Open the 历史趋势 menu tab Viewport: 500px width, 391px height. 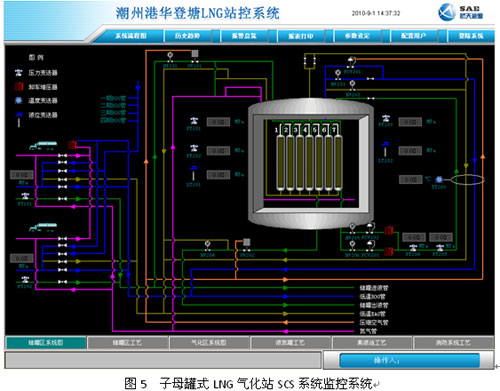[187, 36]
